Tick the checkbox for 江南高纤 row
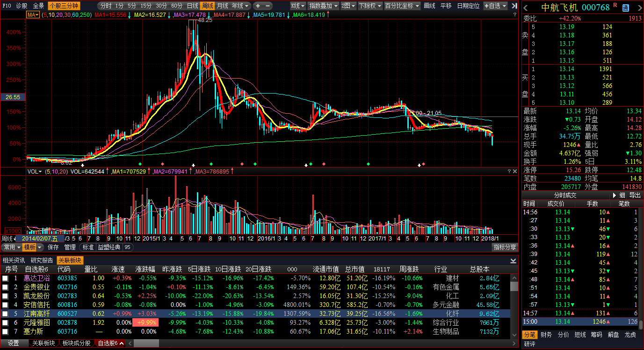644x350 pixels. (x=5, y=314)
